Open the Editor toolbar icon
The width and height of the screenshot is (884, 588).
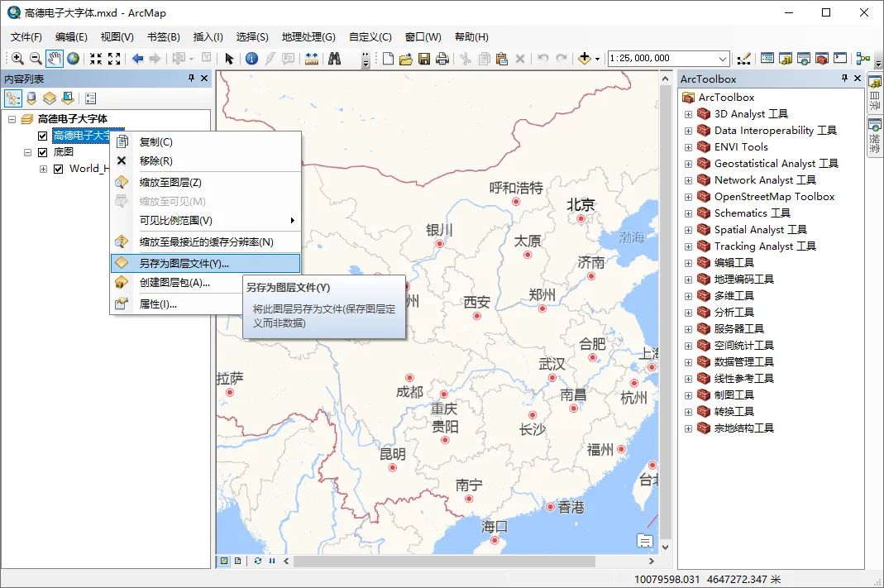[x=744, y=58]
